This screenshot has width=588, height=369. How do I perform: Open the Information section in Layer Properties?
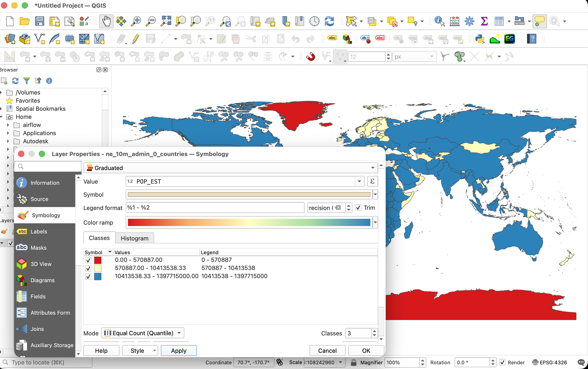tap(45, 183)
